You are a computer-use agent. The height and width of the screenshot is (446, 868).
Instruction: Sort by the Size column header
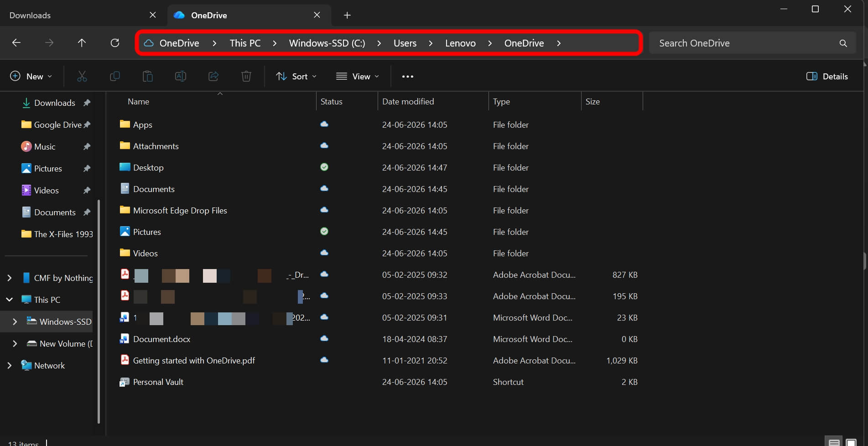click(593, 102)
